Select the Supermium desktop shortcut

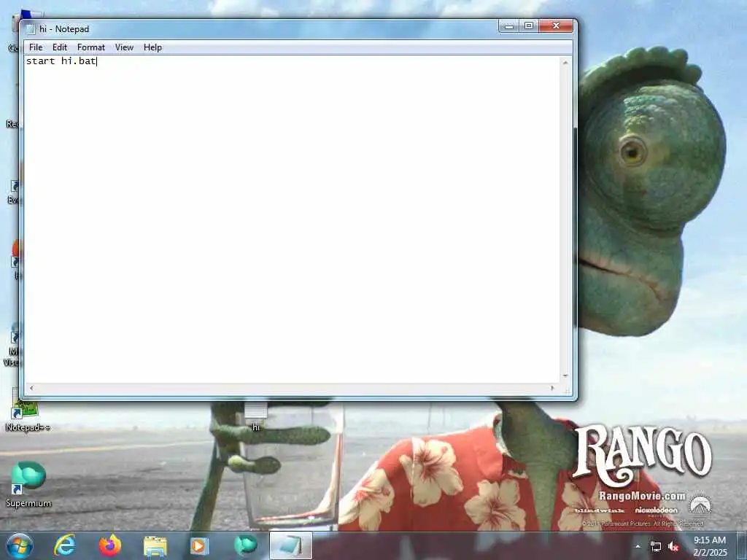pos(28,484)
